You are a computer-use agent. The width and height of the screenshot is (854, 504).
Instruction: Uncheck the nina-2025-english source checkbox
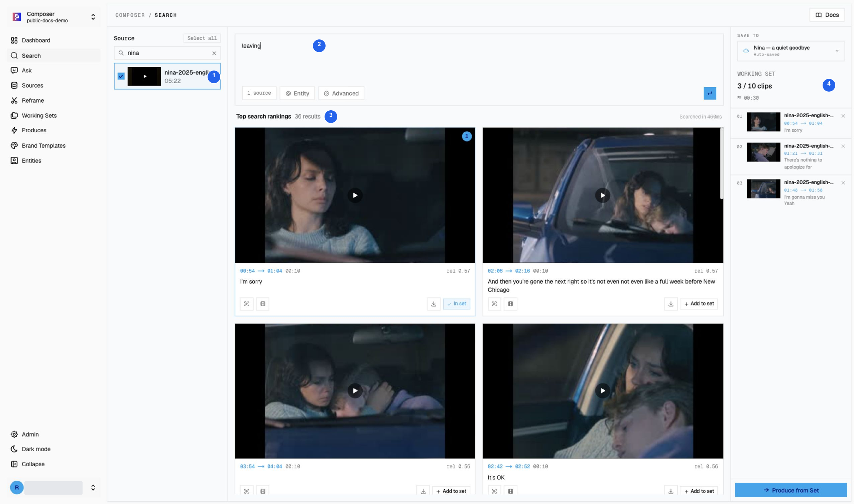(121, 76)
